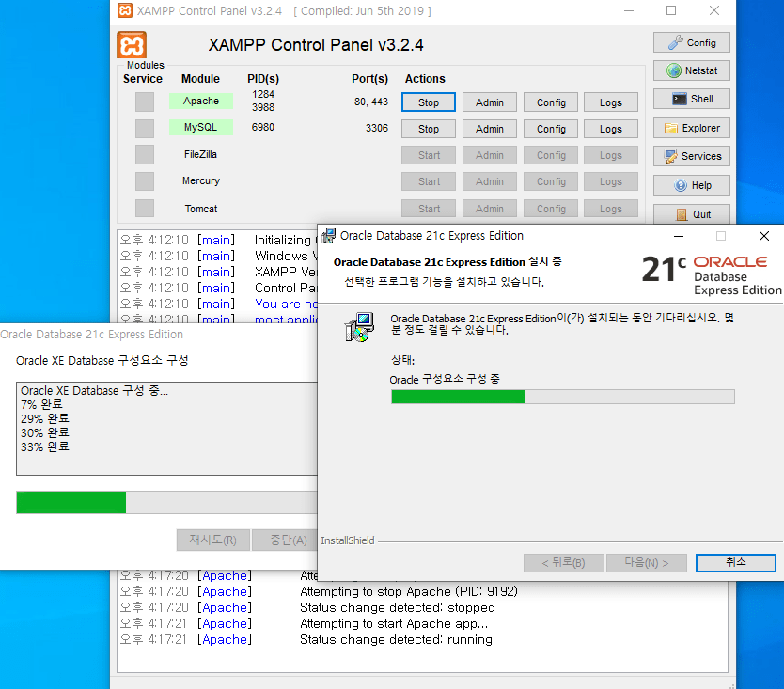The height and width of the screenshot is (689, 784).
Task: Quit the XAMPP Control Panel
Action: 692,214
